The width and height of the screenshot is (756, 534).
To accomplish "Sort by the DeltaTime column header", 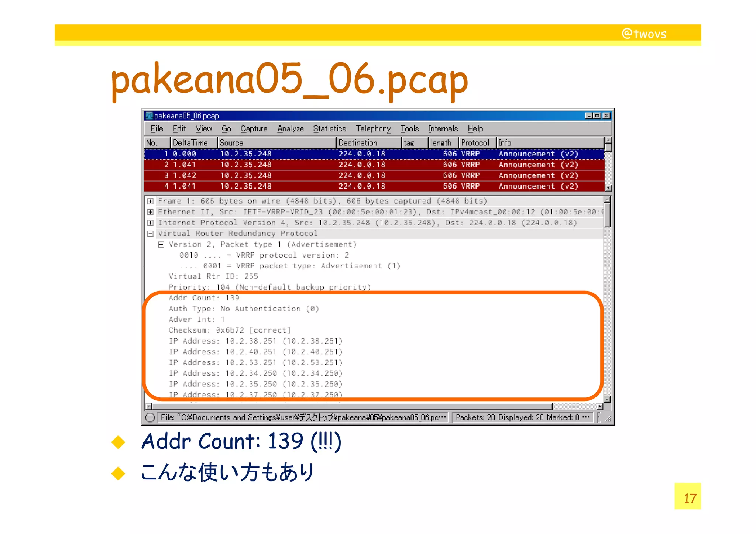I will (194, 143).
